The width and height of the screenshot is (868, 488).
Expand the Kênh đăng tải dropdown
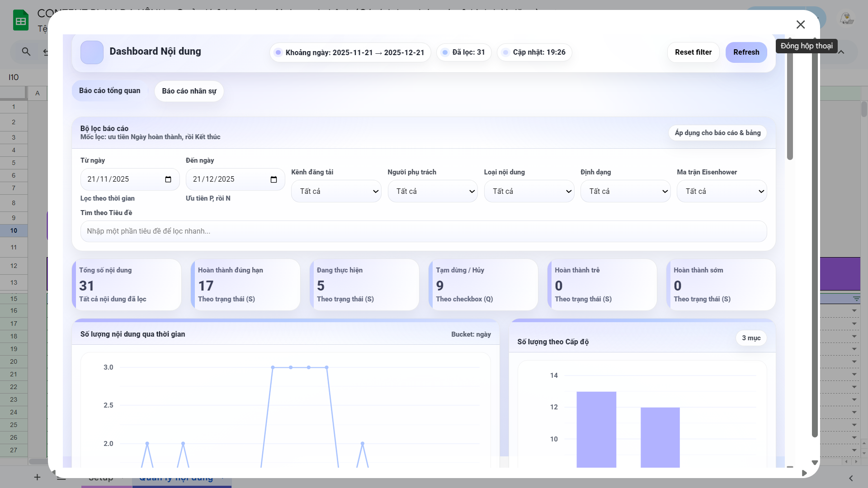point(336,191)
